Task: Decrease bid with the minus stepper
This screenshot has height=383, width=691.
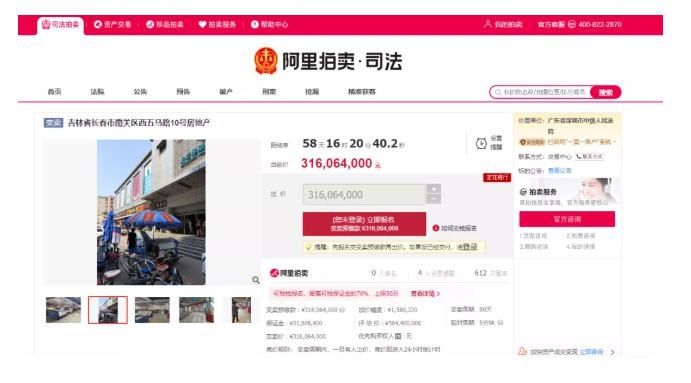Action: (434, 199)
